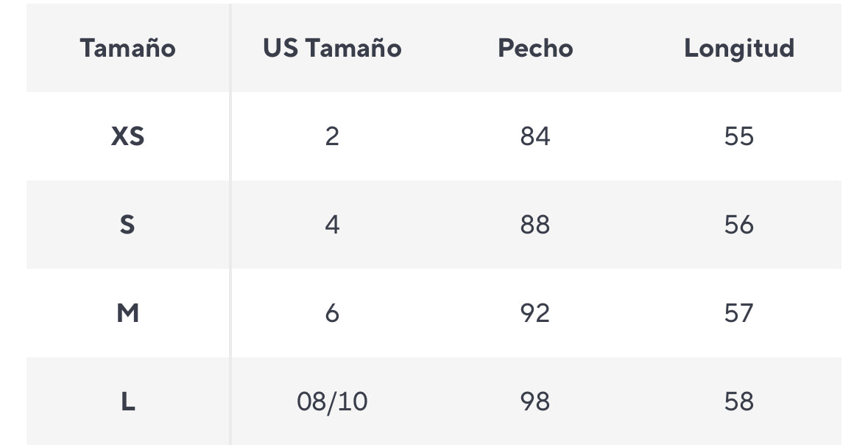This screenshot has width=868, height=445.
Task: Select the XS size row label
Action: (127, 136)
